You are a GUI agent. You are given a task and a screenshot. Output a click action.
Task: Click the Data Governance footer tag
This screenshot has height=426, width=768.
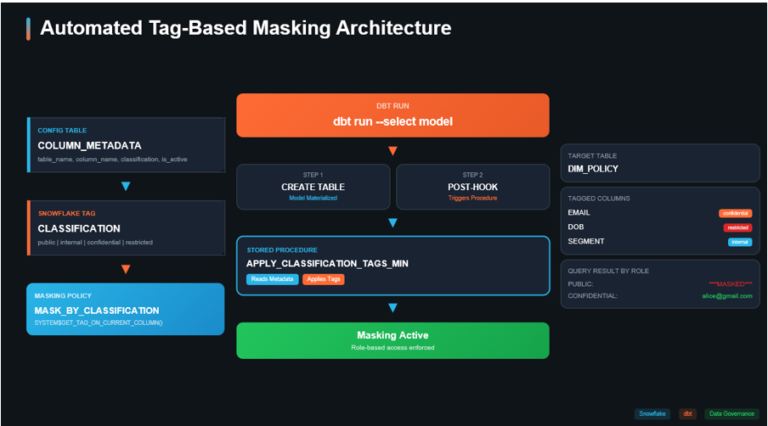[x=731, y=413]
